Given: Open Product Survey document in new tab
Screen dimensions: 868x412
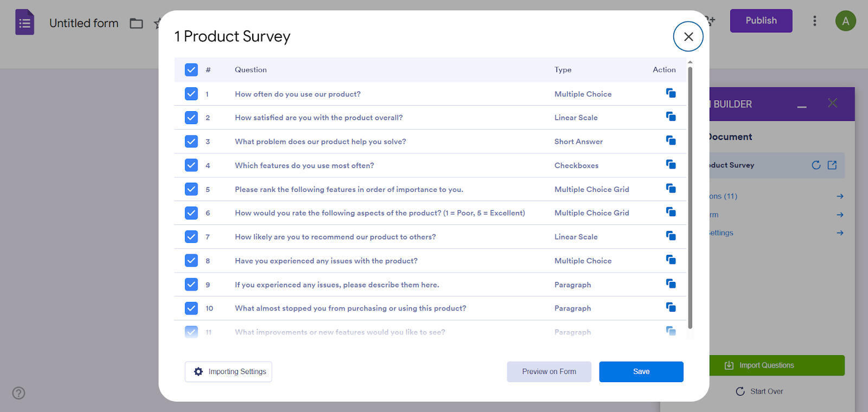Looking at the screenshot, I should (832, 165).
